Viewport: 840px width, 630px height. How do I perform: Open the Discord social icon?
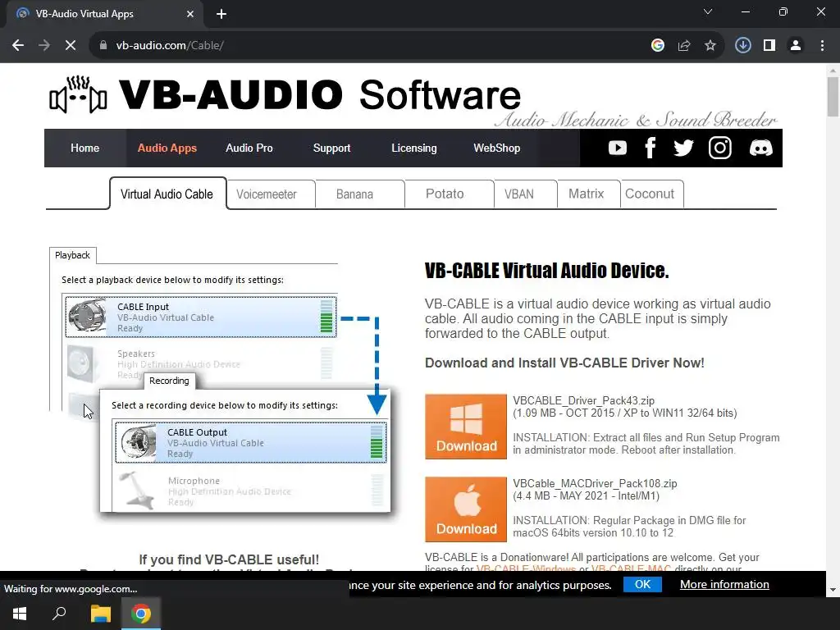[760, 148]
